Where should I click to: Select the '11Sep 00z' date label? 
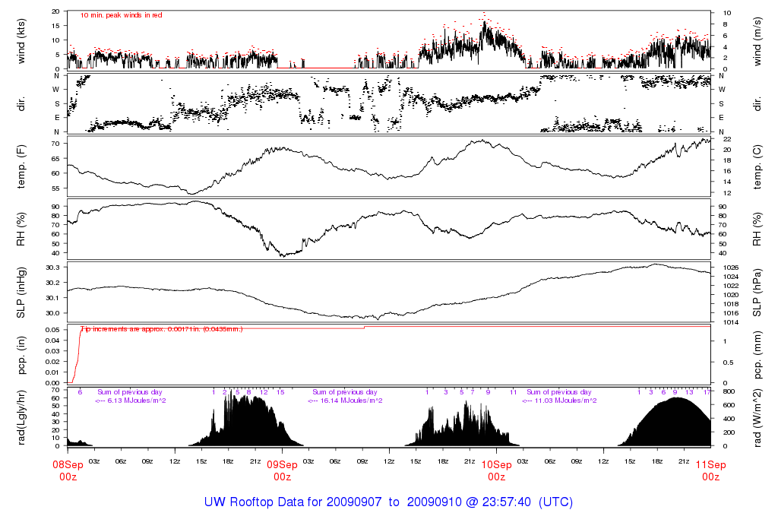coord(711,470)
